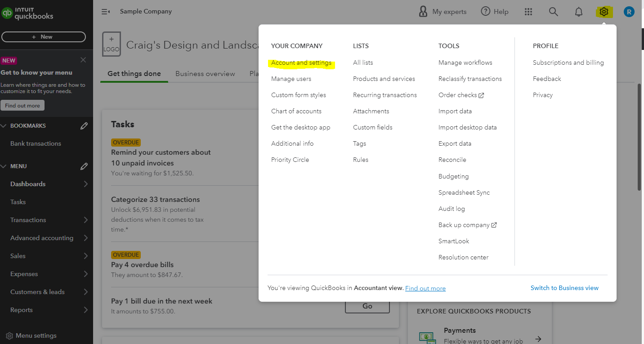Select the Tags entry

(359, 143)
